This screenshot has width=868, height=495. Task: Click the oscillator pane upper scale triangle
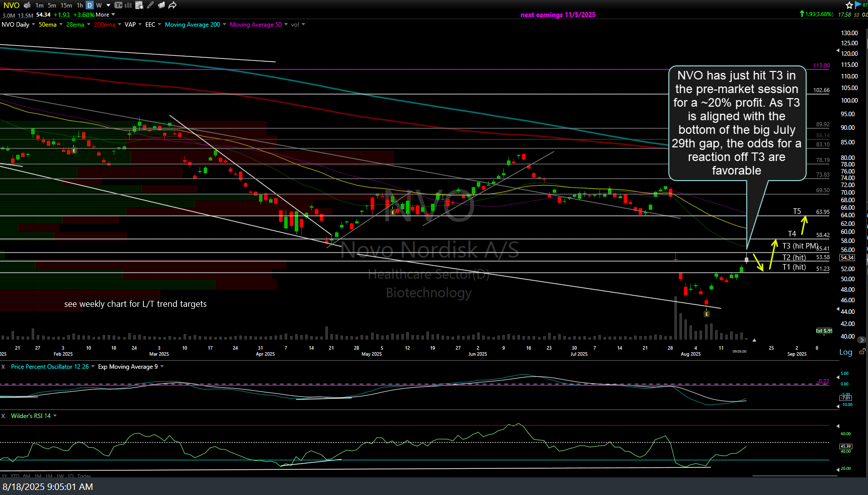click(838, 377)
